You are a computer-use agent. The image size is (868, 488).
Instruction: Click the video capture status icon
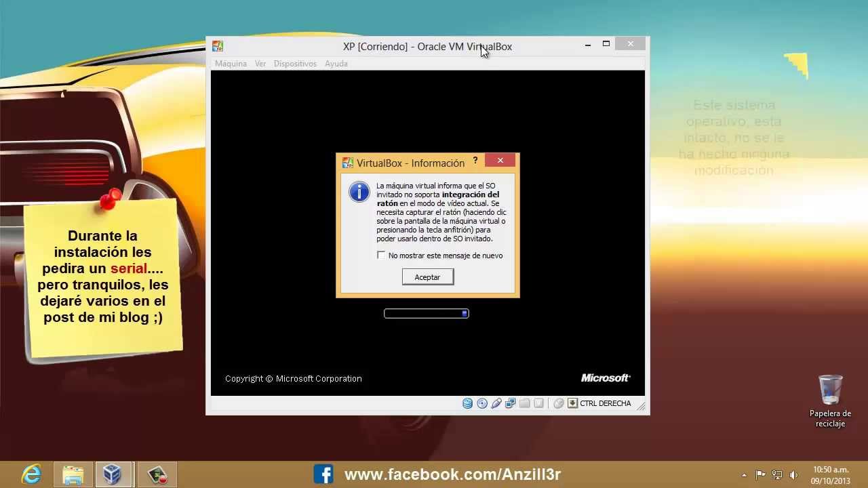(538, 403)
